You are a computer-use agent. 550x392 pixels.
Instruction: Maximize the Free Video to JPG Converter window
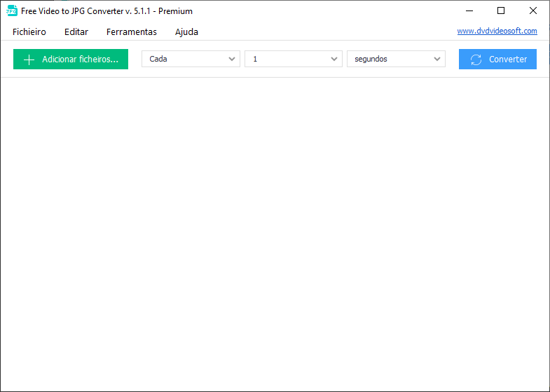coord(501,11)
